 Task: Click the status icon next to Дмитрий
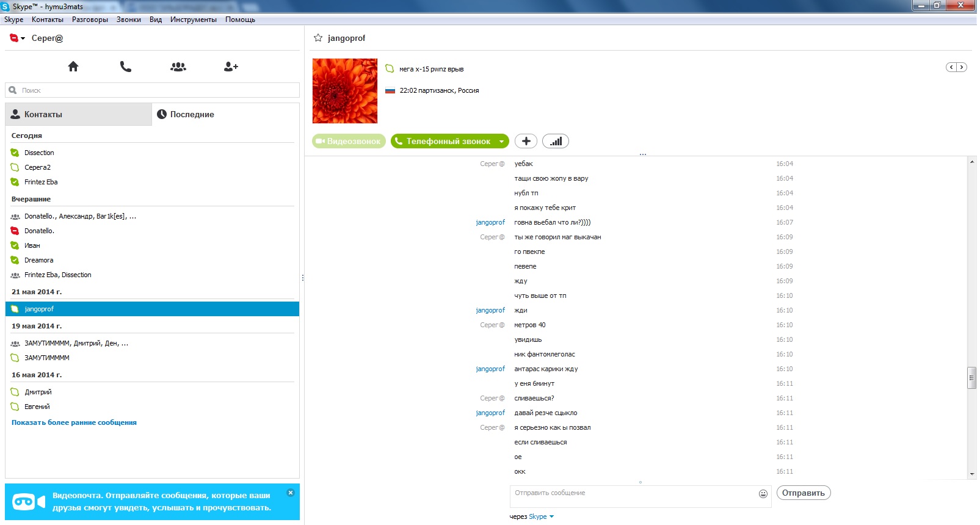click(x=15, y=392)
